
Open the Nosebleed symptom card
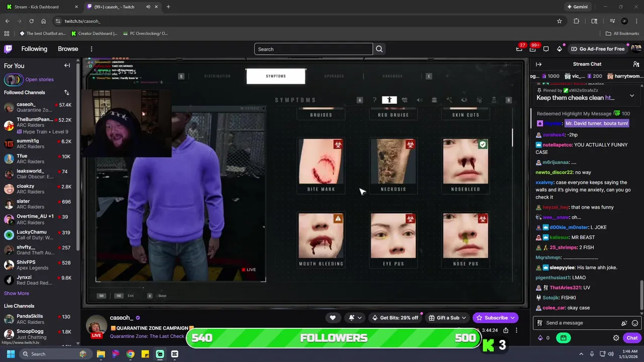[x=465, y=166]
